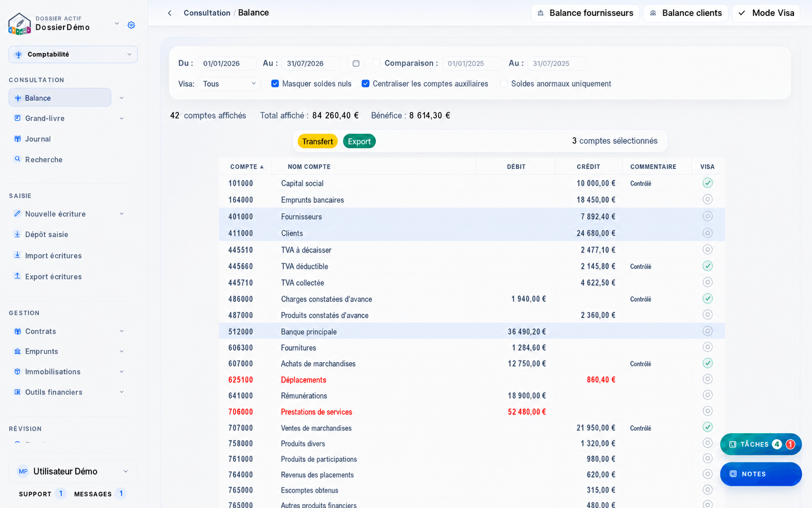Click the Mode Visa checkmark icon
Image resolution: width=812 pixels, height=508 pixels.
point(742,13)
